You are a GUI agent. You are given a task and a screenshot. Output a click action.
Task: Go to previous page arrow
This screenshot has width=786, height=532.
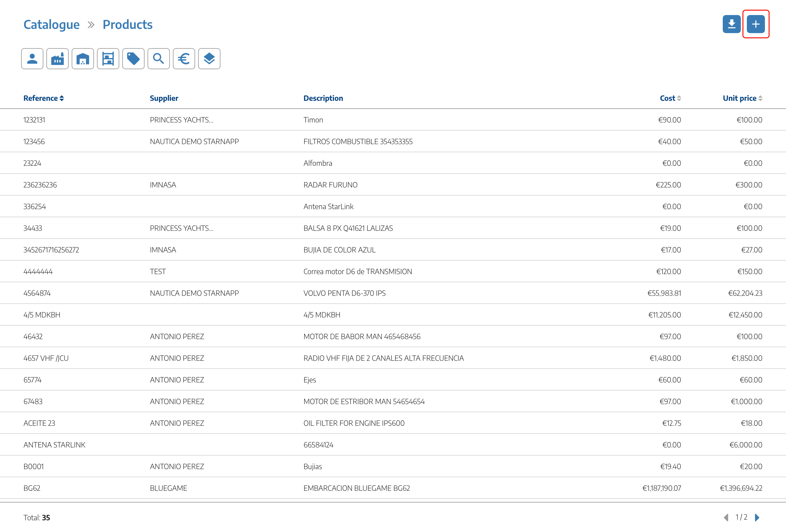726,518
